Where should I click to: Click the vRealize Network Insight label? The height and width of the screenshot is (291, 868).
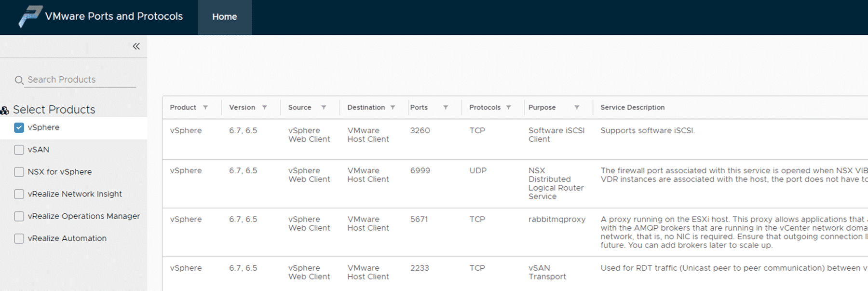click(x=75, y=194)
